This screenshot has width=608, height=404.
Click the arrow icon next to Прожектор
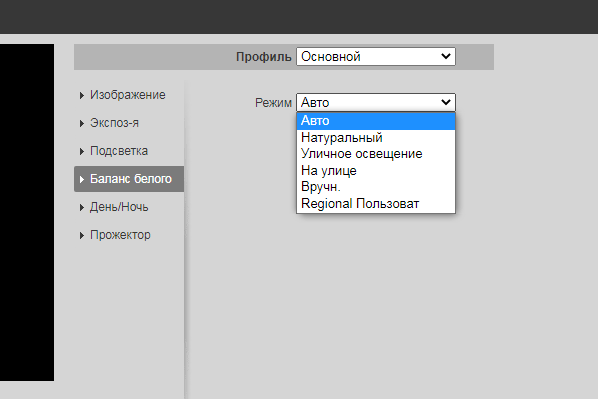(82, 235)
